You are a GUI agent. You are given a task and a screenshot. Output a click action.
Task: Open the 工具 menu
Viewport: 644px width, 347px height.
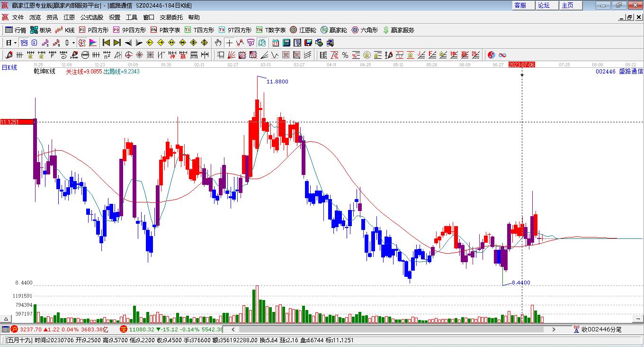(132, 18)
